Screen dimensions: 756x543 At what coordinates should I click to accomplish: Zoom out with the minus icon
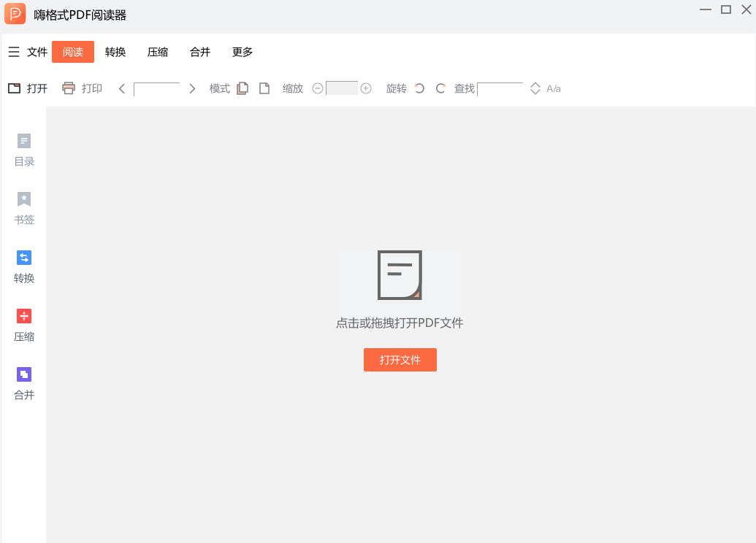pos(318,88)
